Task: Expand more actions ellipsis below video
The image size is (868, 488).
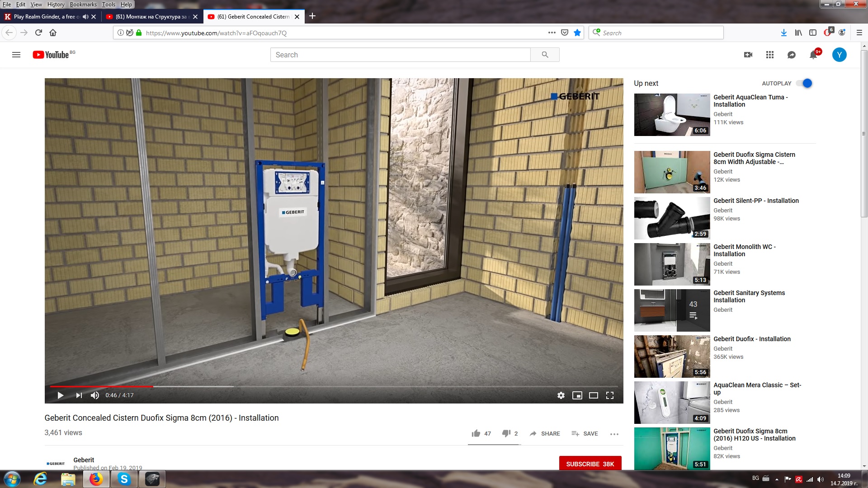Action: pos(614,434)
